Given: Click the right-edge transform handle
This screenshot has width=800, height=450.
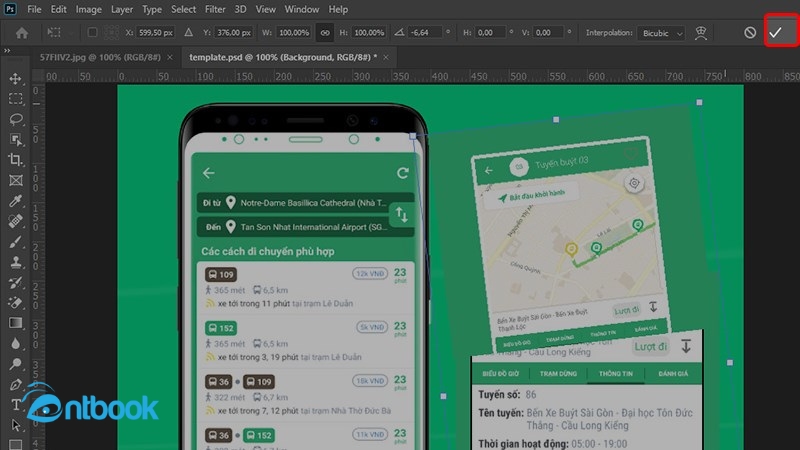Looking at the screenshot, I should coord(730,363).
